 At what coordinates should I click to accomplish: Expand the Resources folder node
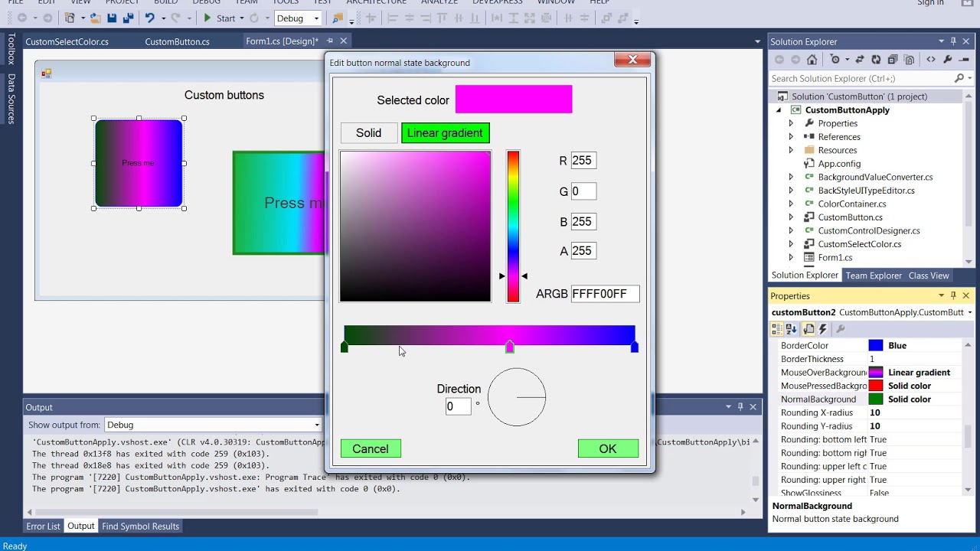791,150
